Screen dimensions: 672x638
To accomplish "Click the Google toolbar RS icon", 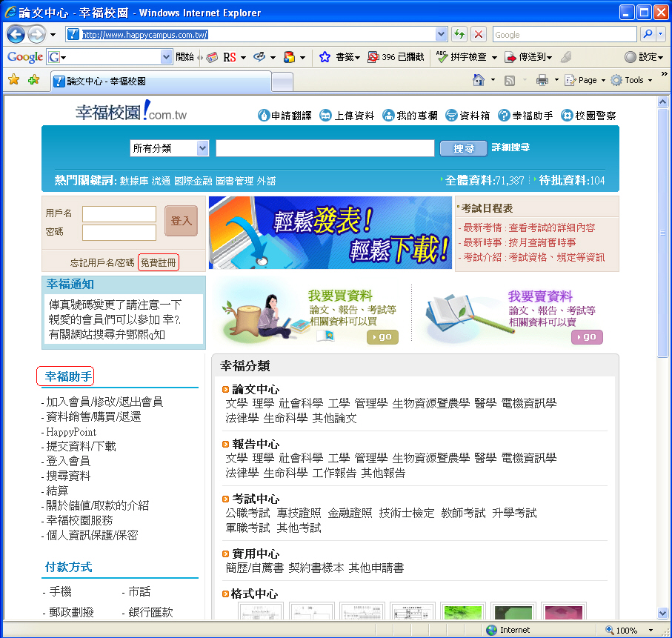I will [229, 57].
